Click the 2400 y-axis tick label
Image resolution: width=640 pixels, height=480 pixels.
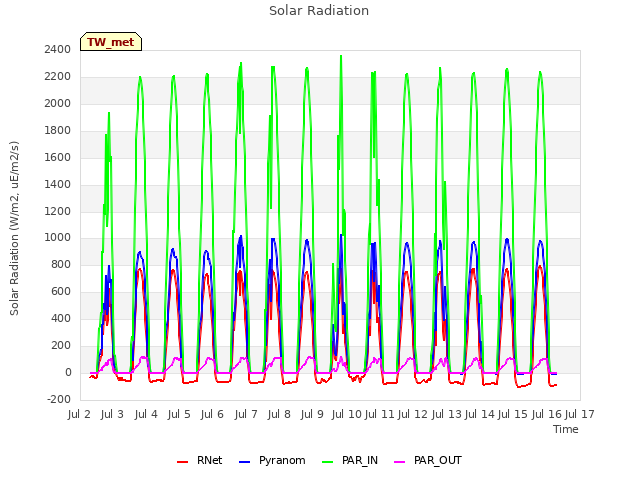[x=58, y=49]
